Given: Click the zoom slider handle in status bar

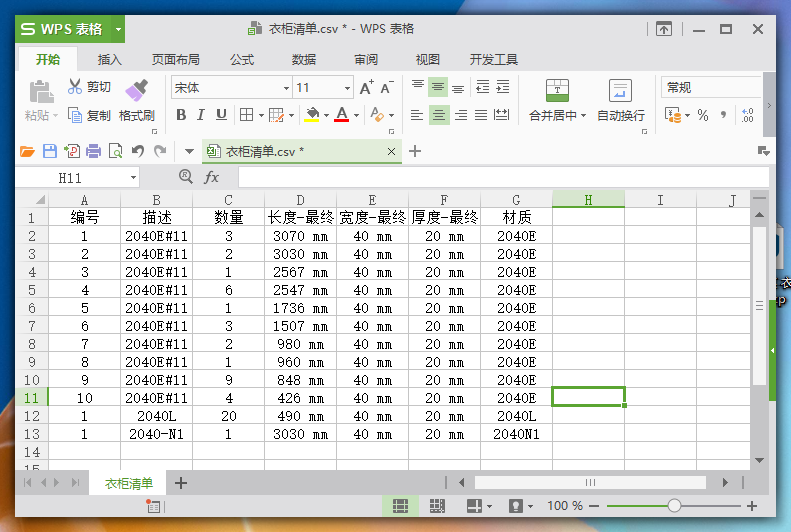Looking at the screenshot, I should click(x=674, y=506).
